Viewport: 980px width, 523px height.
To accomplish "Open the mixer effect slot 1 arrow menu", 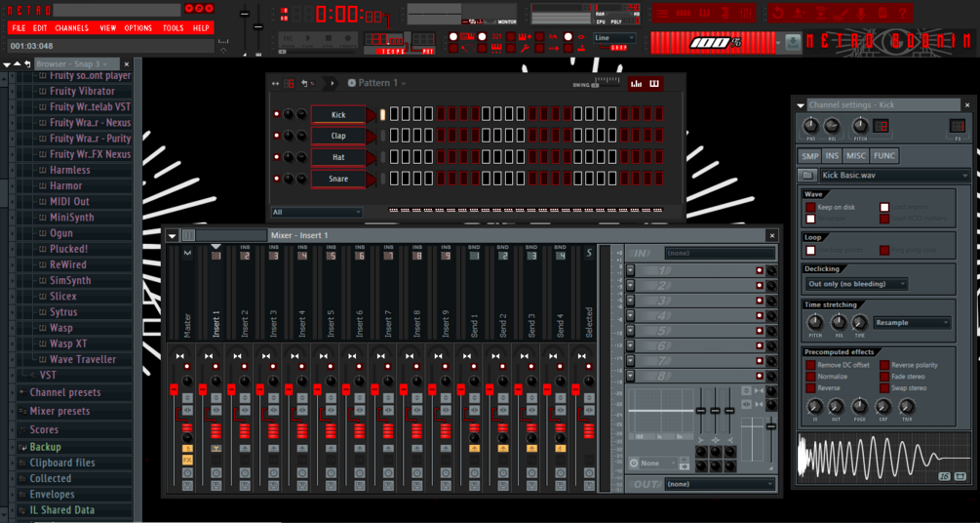I will tap(631, 270).
